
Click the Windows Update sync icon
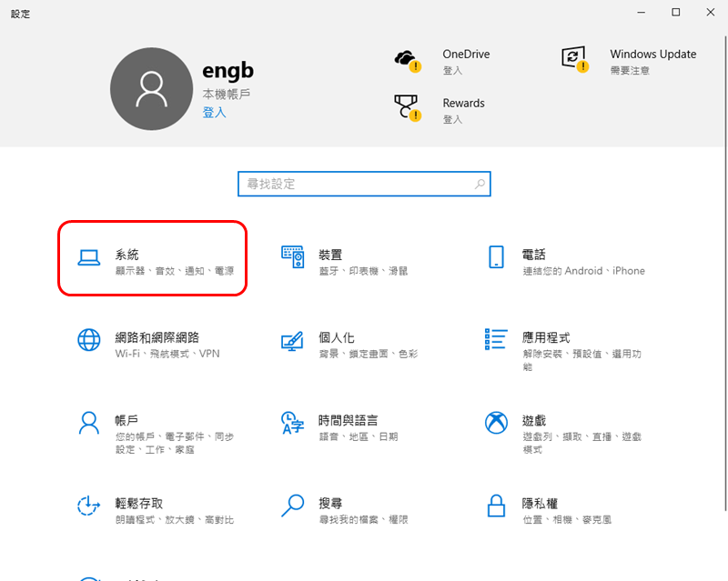tap(575, 59)
